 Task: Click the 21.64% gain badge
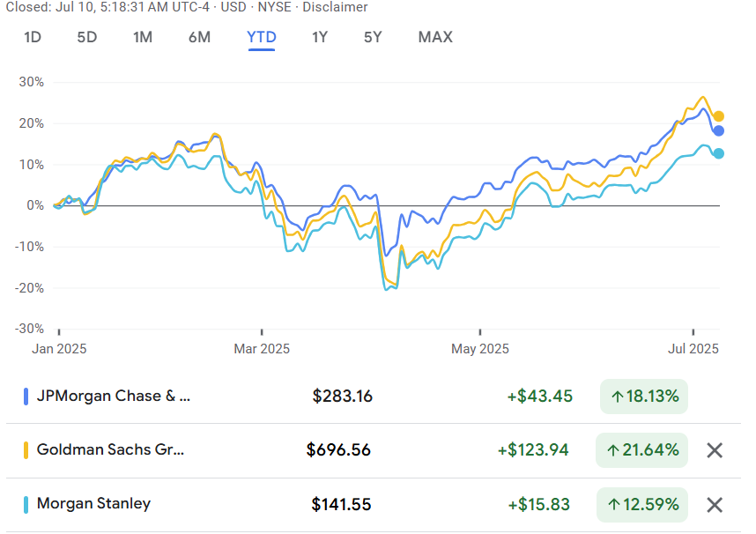click(x=641, y=450)
